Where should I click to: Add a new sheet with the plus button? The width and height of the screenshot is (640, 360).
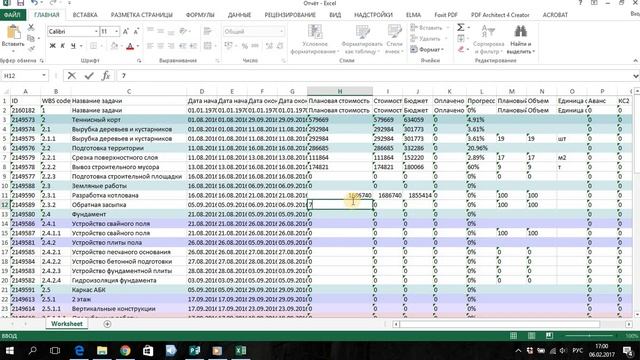(x=107, y=324)
